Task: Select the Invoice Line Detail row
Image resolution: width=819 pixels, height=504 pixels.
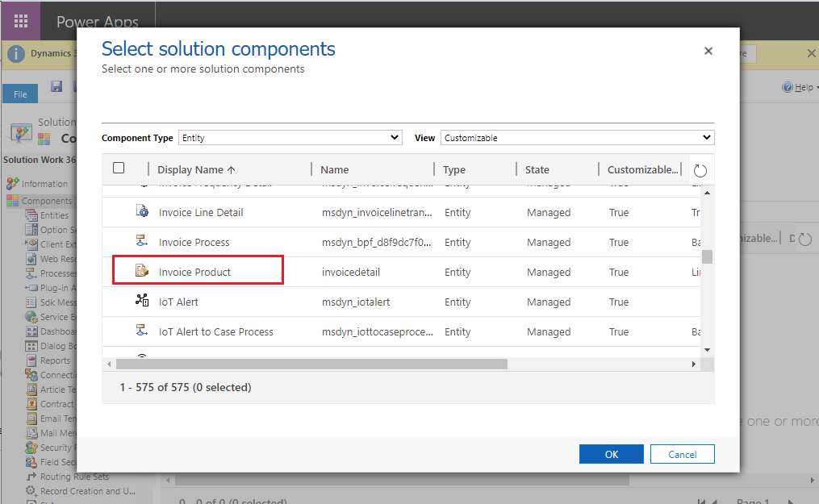Action: tap(401, 212)
